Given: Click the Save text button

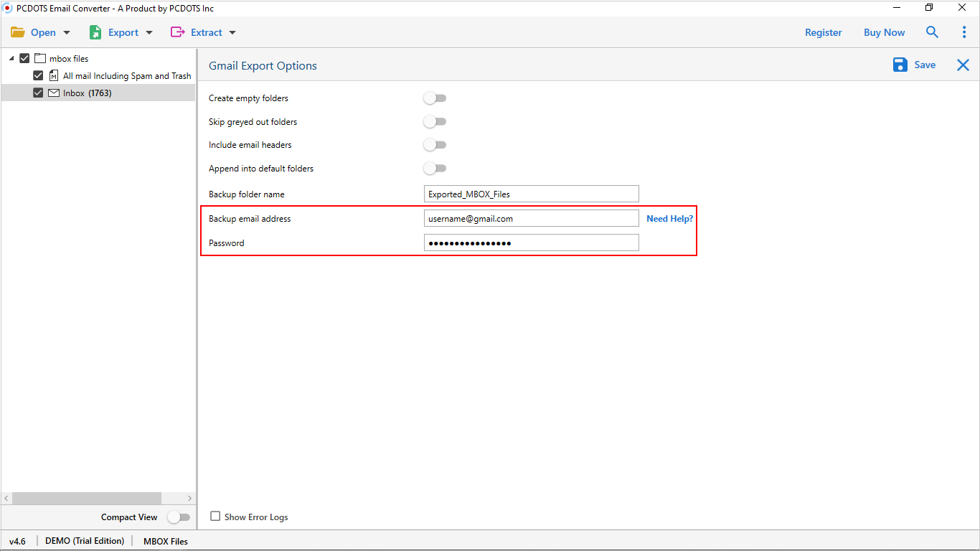Looking at the screenshot, I should (925, 65).
